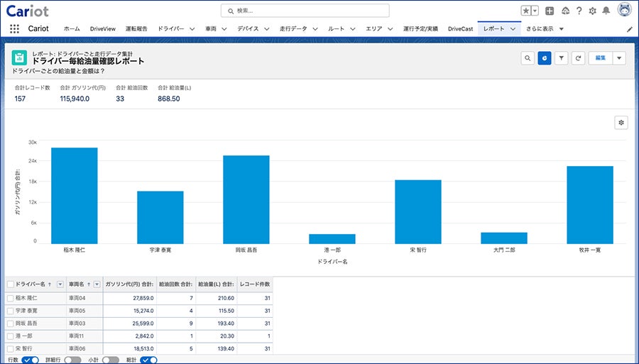This screenshot has width=639, height=364.
Task: Click the global search field
Action: pos(305,11)
